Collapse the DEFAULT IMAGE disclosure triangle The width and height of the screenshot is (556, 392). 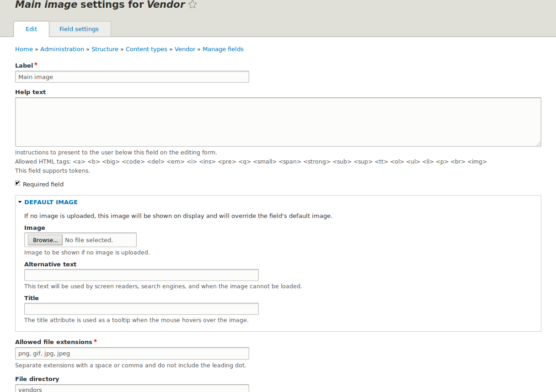20,201
